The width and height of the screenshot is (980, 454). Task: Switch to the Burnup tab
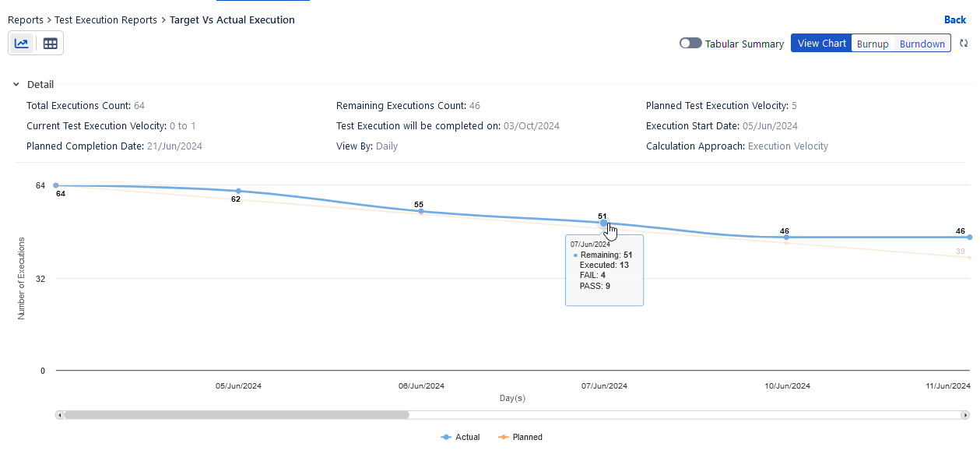pyautogui.click(x=873, y=44)
